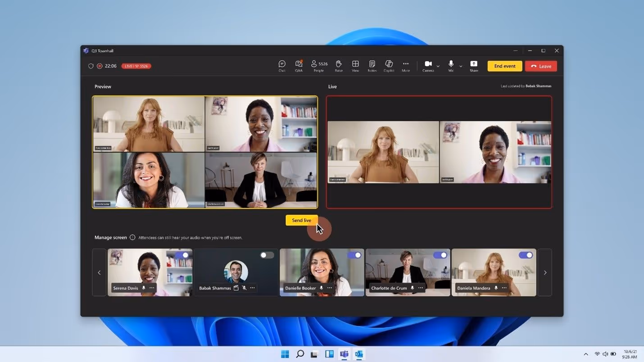The height and width of the screenshot is (362, 644).
Task: Click the Send live button
Action: 302,220
